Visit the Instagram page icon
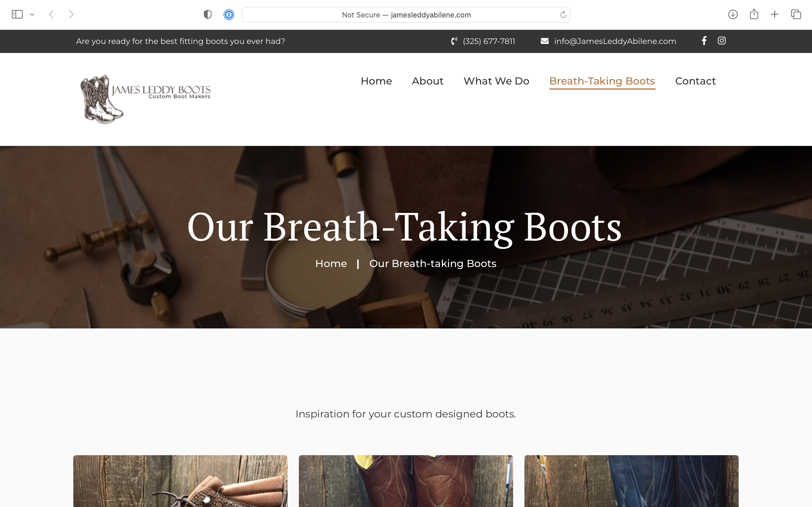 (722, 41)
